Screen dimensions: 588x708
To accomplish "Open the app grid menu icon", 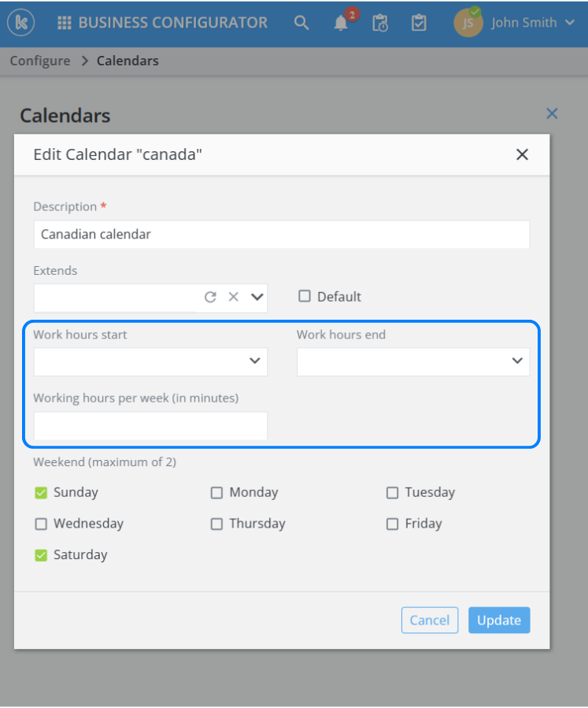I will pyautogui.click(x=65, y=23).
